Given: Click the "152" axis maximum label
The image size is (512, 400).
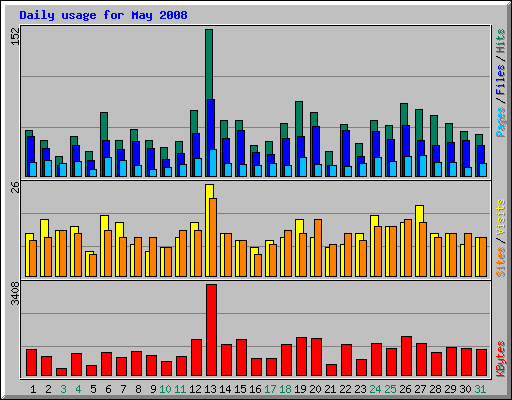Looking at the screenshot, I should click(x=15, y=36).
